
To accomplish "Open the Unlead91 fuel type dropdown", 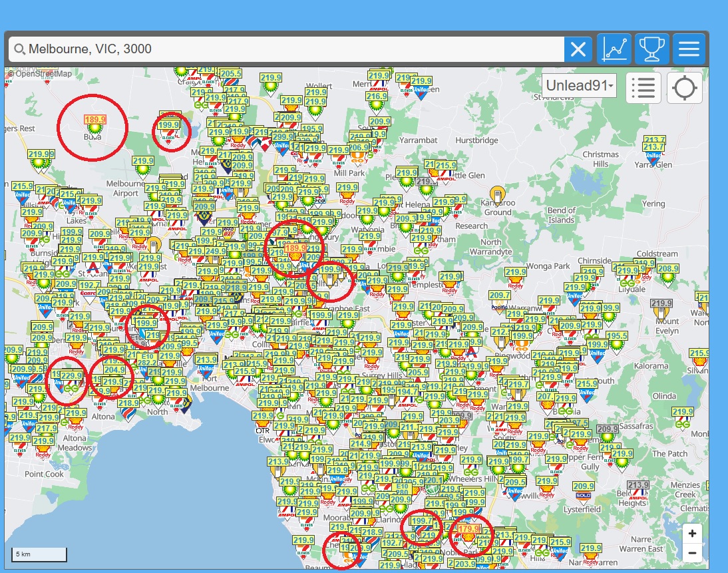I will pos(579,85).
